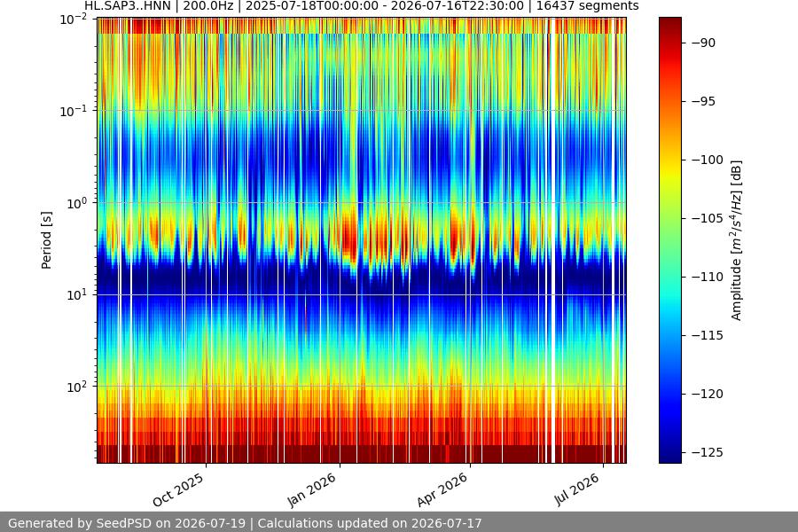Screen dimensions: 798x532
Task: Click the wide white data gap before Jul 2026
Action: pos(553,240)
